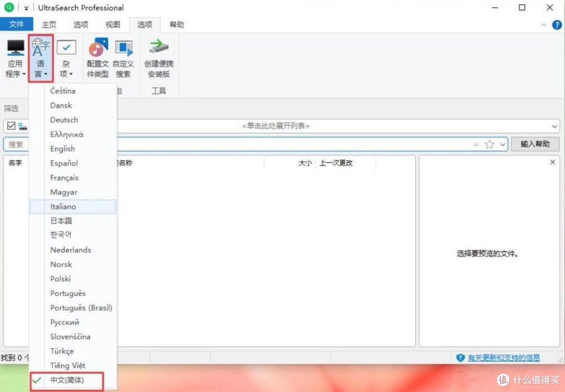Click the shield update info icon
The height and width of the screenshot is (392, 565).
(460, 358)
